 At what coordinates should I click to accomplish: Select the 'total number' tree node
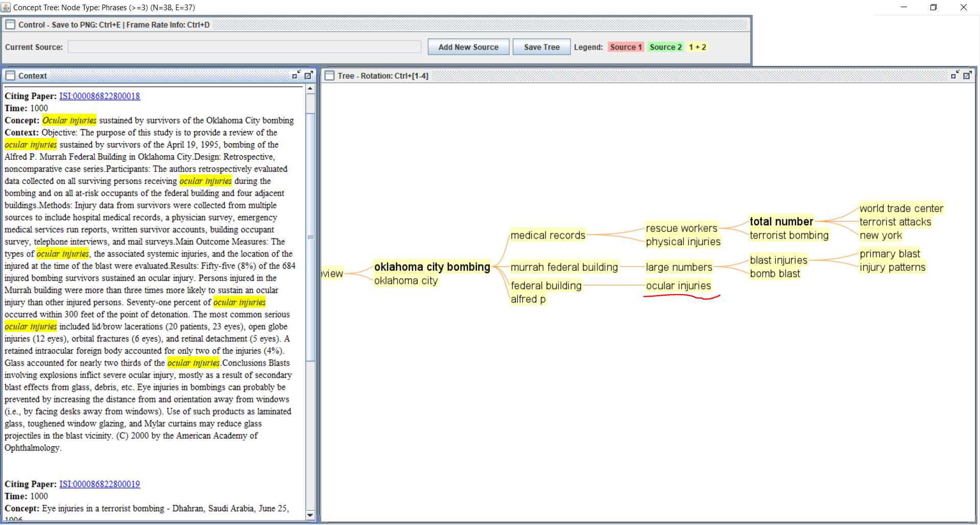point(781,222)
